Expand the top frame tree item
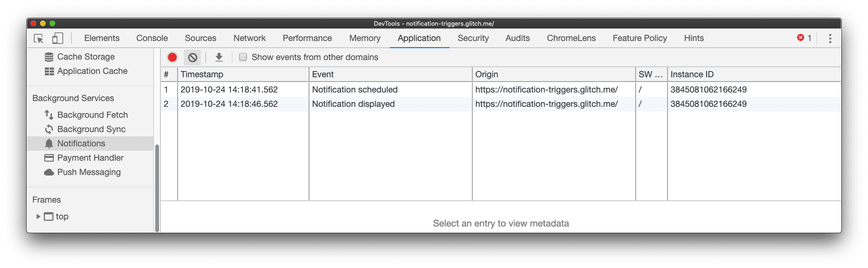Screen dimensions: 868x268 (x=39, y=216)
